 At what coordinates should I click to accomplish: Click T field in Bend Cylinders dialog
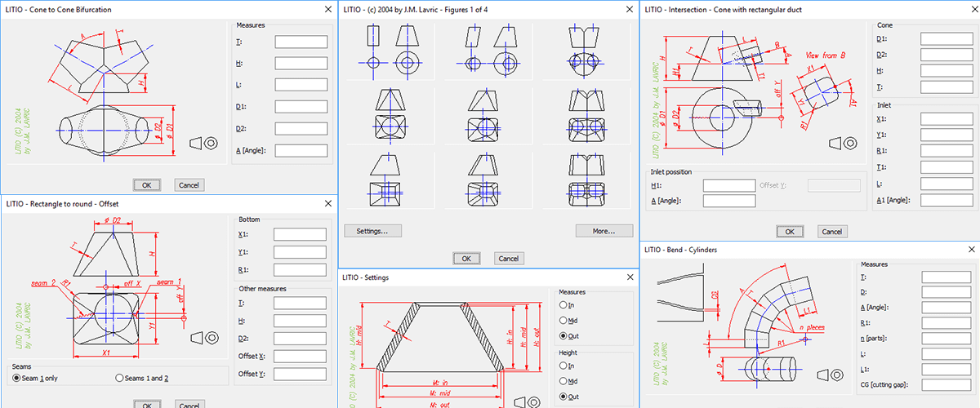tap(947, 277)
